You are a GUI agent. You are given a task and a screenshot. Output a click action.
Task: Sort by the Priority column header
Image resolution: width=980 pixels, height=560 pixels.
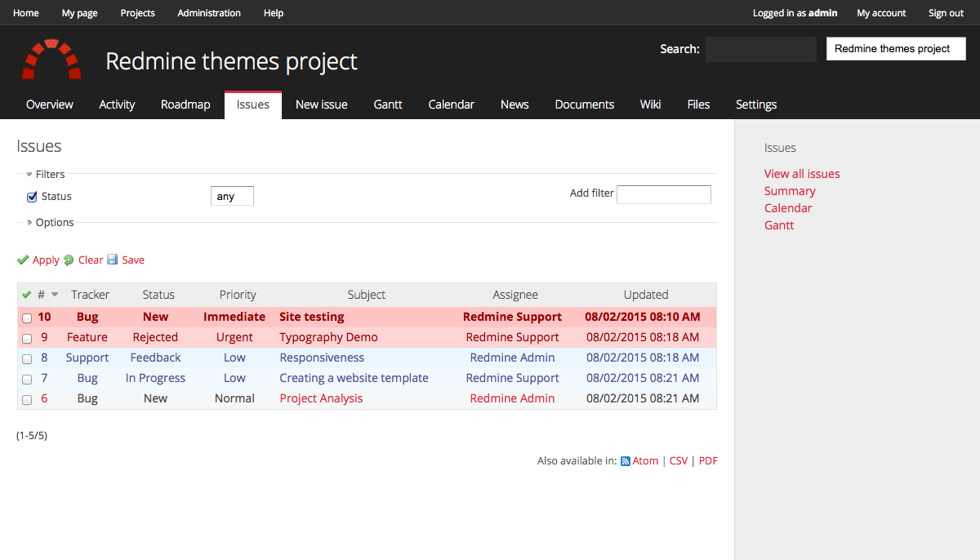238,295
